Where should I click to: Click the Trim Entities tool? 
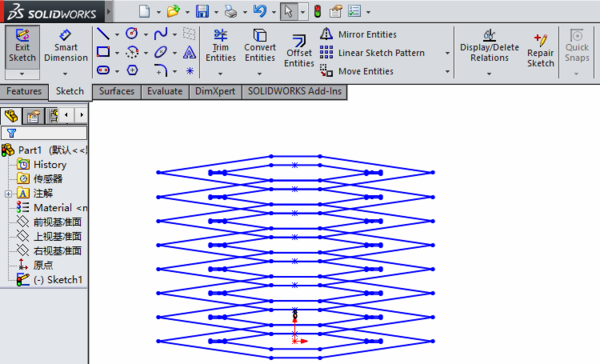point(220,46)
